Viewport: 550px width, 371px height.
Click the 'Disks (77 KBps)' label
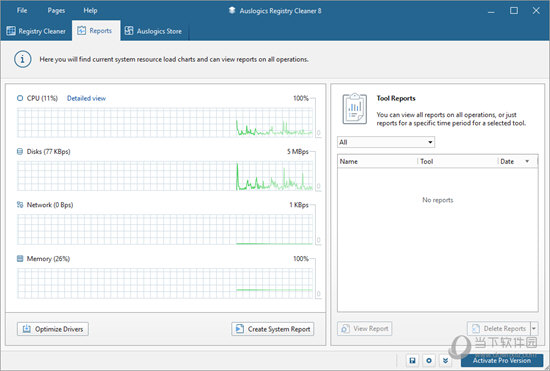(x=48, y=151)
